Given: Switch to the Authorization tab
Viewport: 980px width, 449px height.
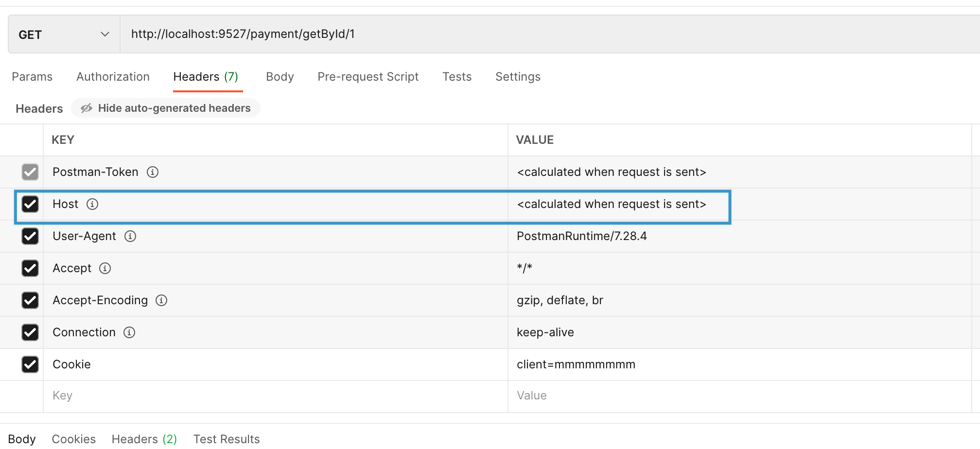Looking at the screenshot, I should [x=113, y=77].
